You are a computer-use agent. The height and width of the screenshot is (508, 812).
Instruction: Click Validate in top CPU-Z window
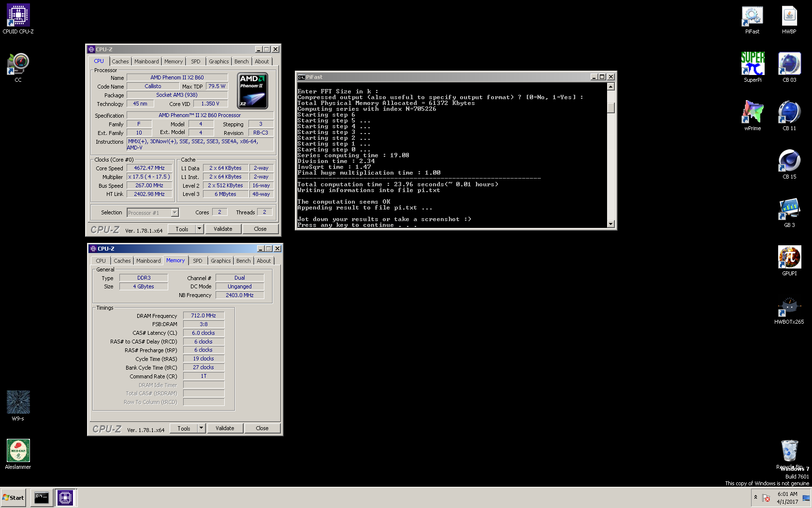coord(223,229)
